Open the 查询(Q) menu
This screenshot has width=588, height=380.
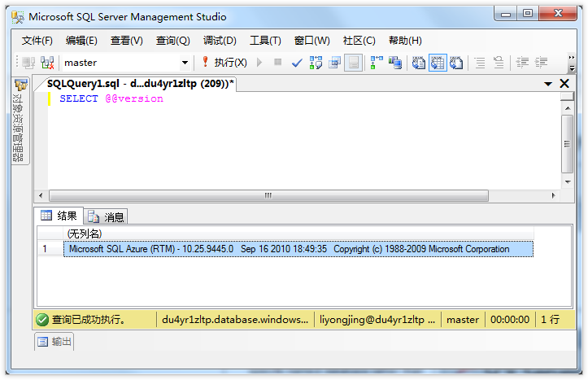pos(173,41)
